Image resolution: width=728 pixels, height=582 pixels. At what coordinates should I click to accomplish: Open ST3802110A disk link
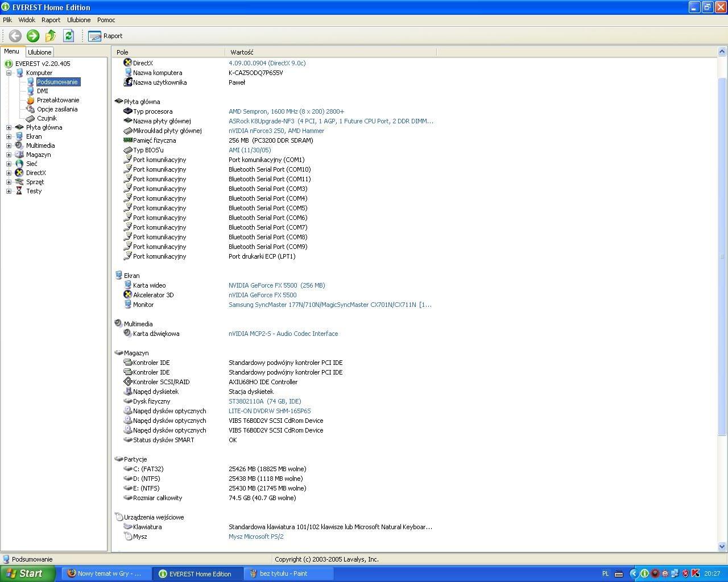tap(265, 401)
